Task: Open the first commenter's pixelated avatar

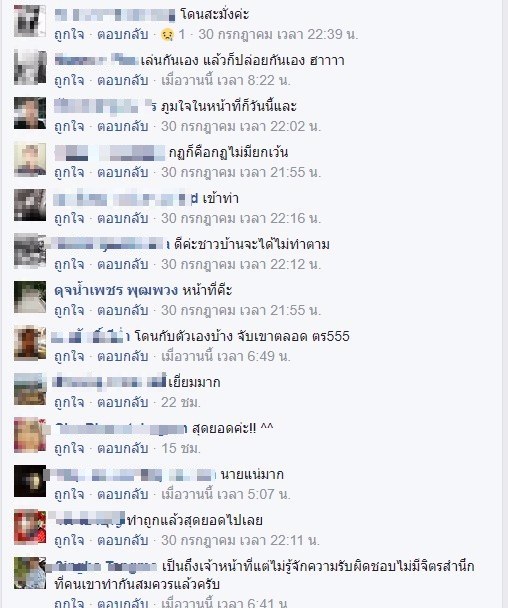Action: 30,21
